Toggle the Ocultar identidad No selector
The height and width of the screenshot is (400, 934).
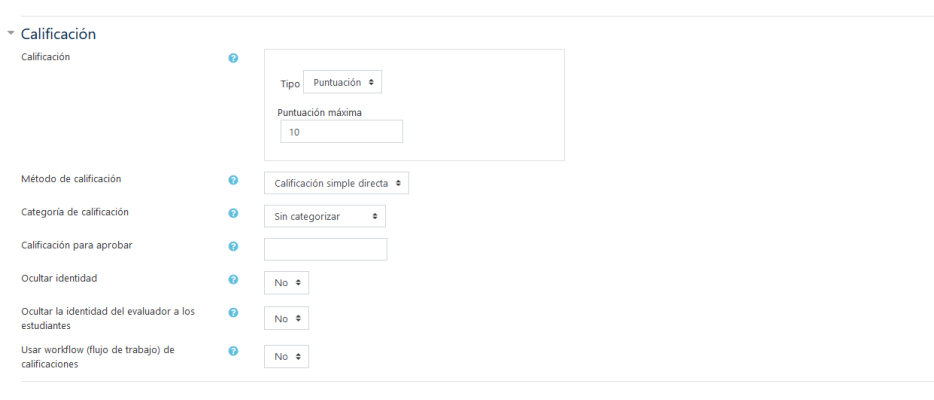287,283
